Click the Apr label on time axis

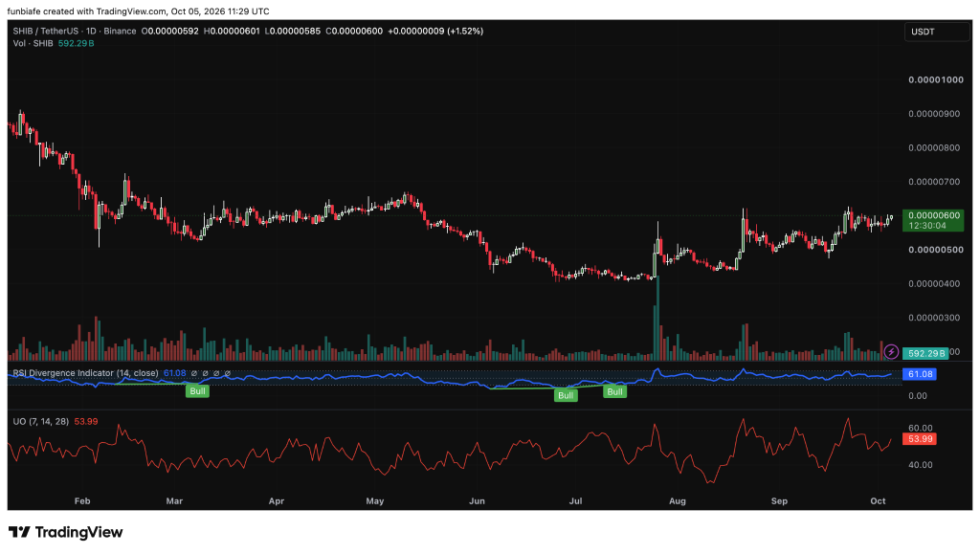coord(277,501)
